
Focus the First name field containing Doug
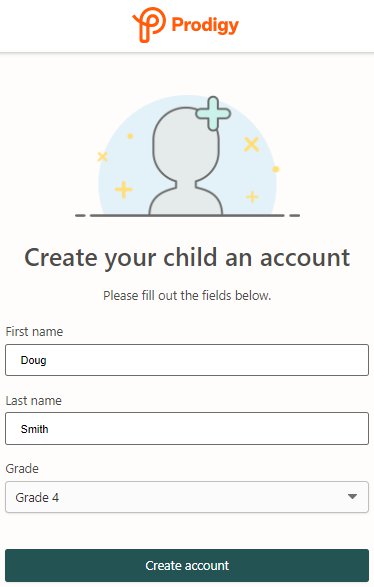click(187, 360)
